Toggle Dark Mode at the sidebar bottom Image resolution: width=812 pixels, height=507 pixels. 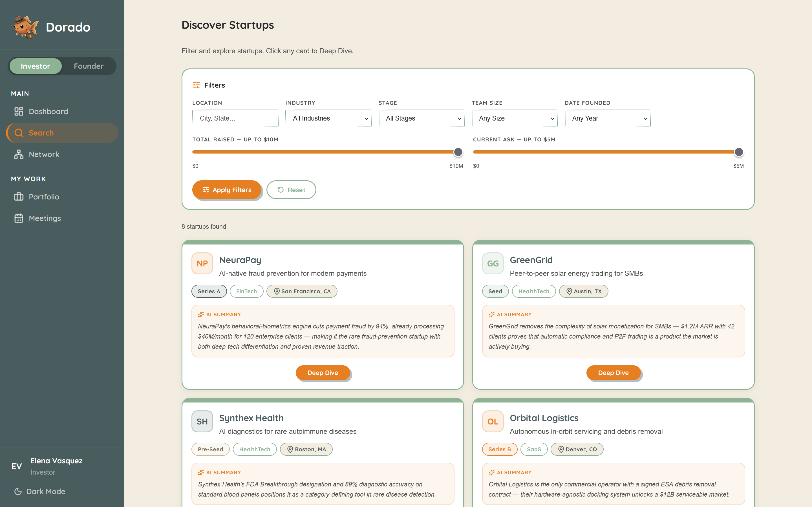pos(40,491)
